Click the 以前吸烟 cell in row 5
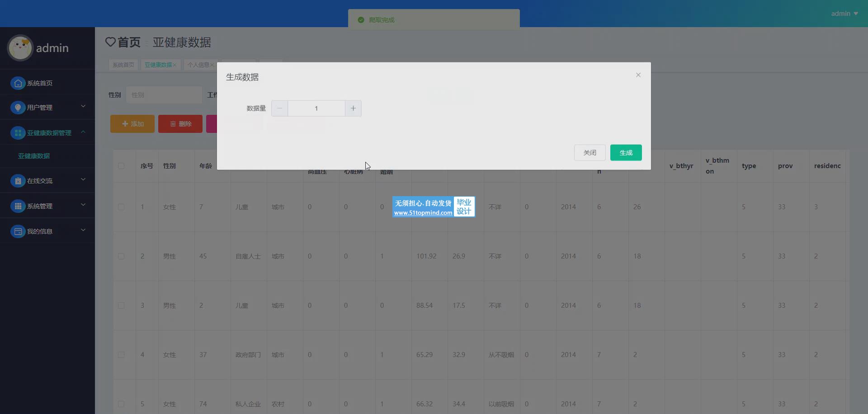Viewport: 868px width, 414px height. pyautogui.click(x=501, y=404)
